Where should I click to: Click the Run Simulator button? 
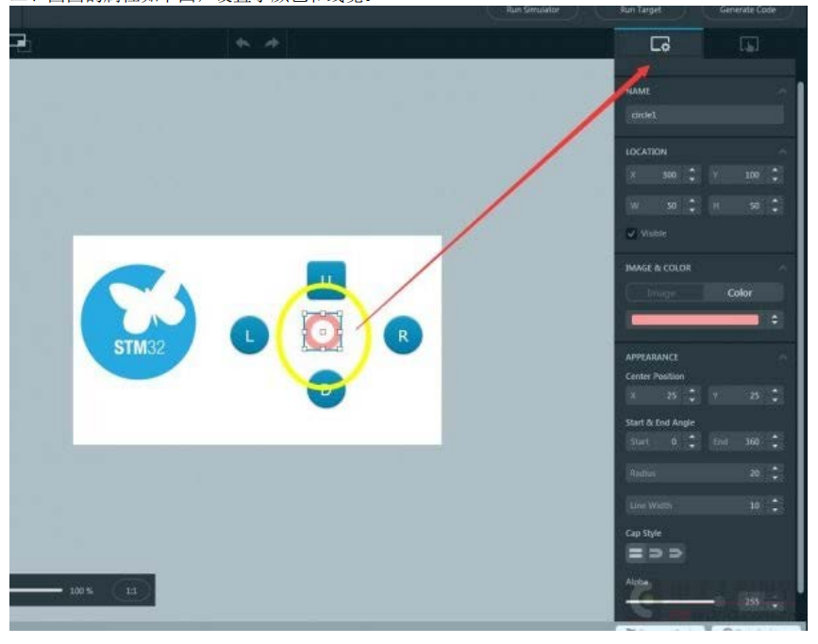(x=533, y=10)
